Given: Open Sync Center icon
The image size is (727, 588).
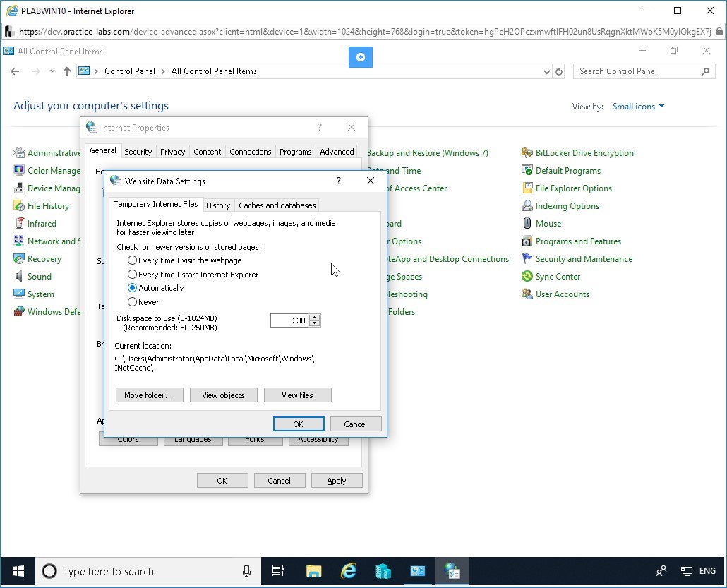Looking at the screenshot, I should click(x=527, y=276).
